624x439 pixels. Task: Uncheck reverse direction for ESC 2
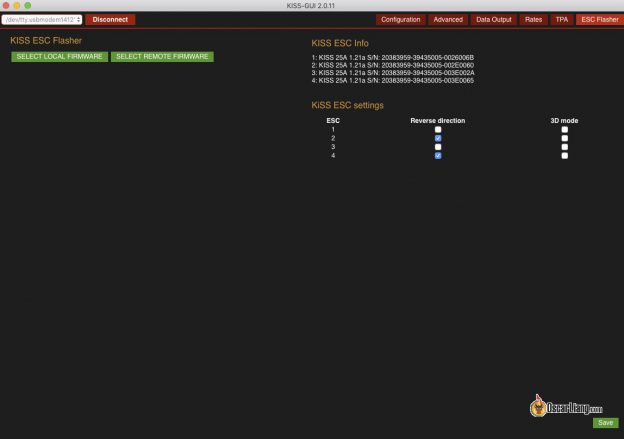coord(438,139)
